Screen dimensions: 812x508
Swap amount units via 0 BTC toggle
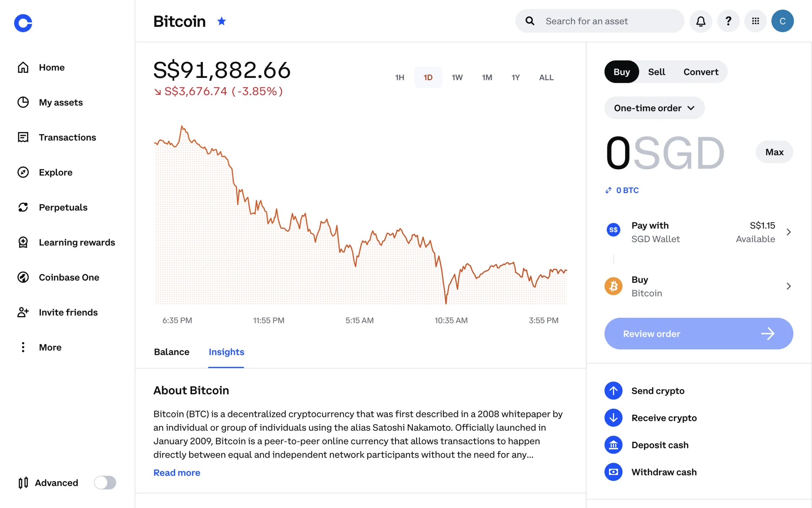click(622, 190)
